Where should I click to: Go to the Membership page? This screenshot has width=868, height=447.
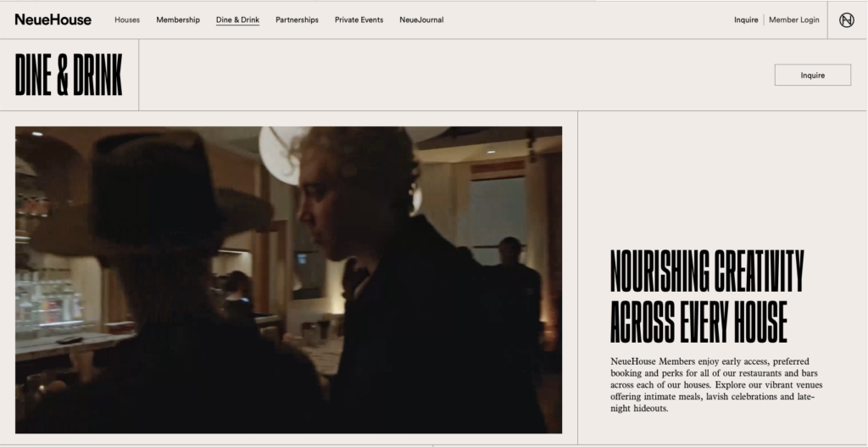coord(178,20)
